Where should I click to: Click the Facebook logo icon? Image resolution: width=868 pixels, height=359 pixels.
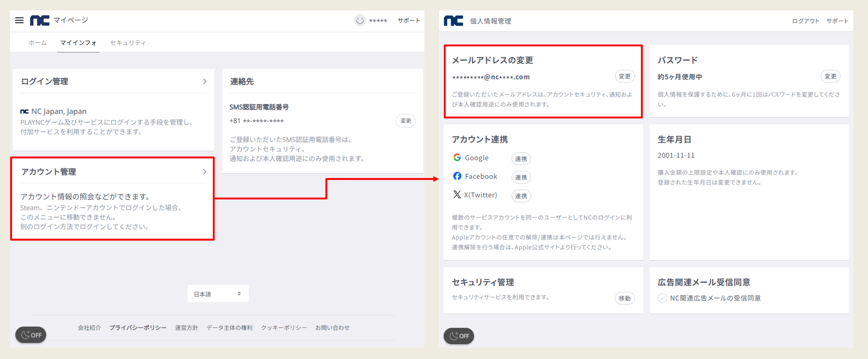click(457, 176)
